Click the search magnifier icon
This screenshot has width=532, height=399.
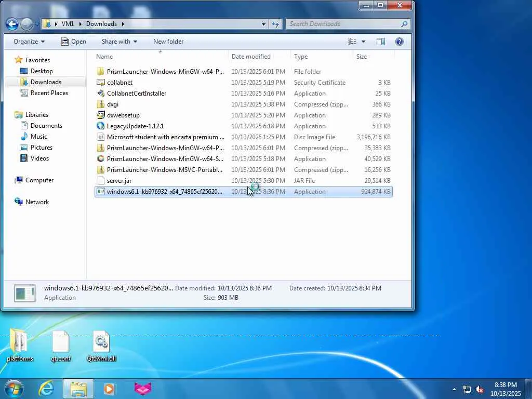coord(404,24)
